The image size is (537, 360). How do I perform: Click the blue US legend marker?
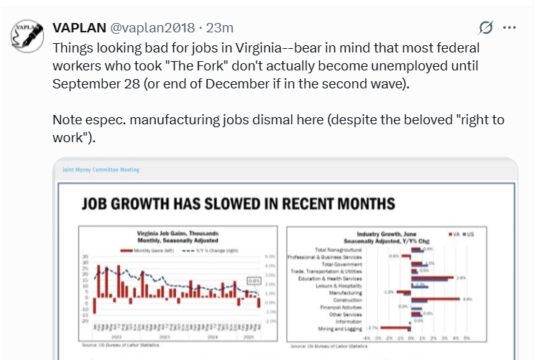(x=464, y=234)
